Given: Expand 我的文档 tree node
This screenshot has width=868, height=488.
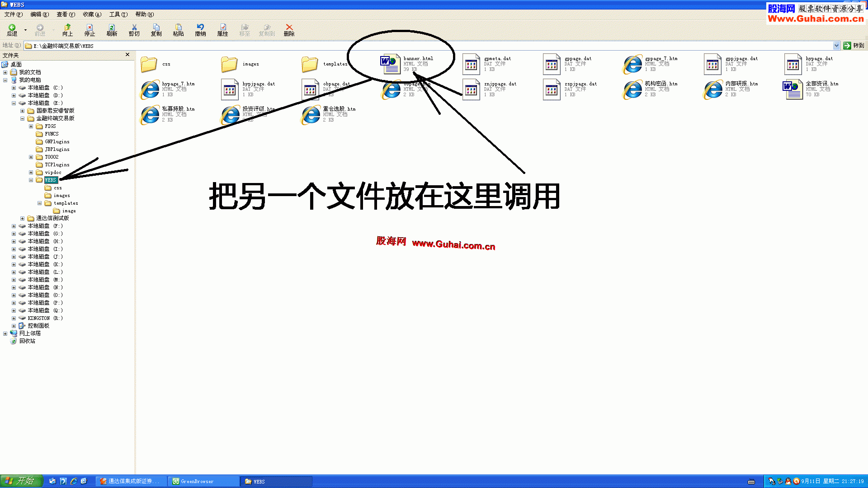Looking at the screenshot, I should 5,72.
